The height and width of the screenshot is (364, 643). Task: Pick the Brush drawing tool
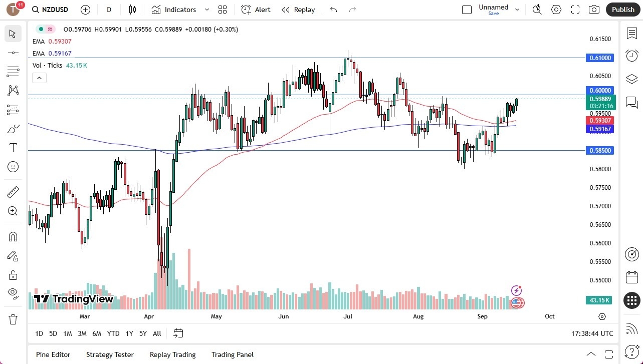pos(13,129)
